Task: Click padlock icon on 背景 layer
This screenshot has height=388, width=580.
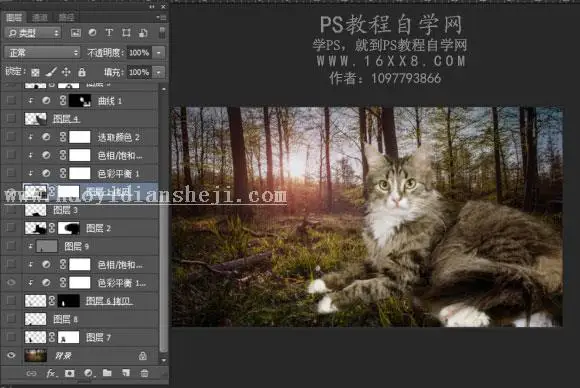Action: [142, 356]
